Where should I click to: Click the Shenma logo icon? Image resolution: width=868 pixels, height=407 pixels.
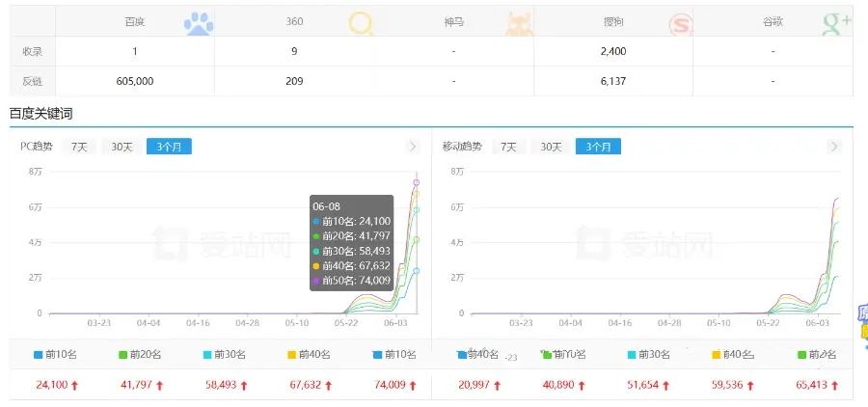[519, 24]
